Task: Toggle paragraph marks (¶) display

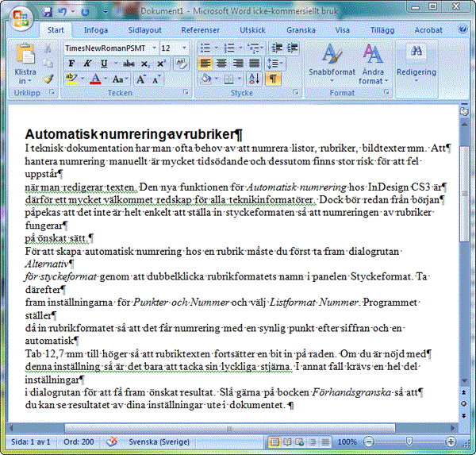Action: coord(272,79)
